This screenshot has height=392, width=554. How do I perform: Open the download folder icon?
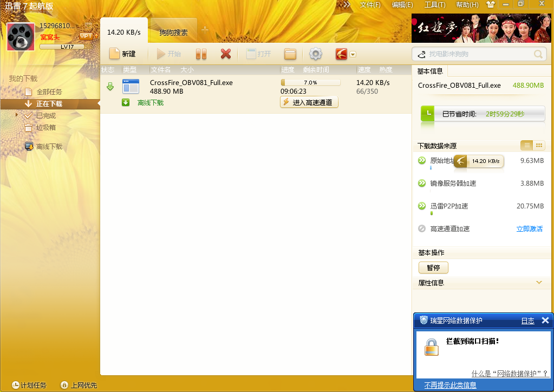[290, 54]
